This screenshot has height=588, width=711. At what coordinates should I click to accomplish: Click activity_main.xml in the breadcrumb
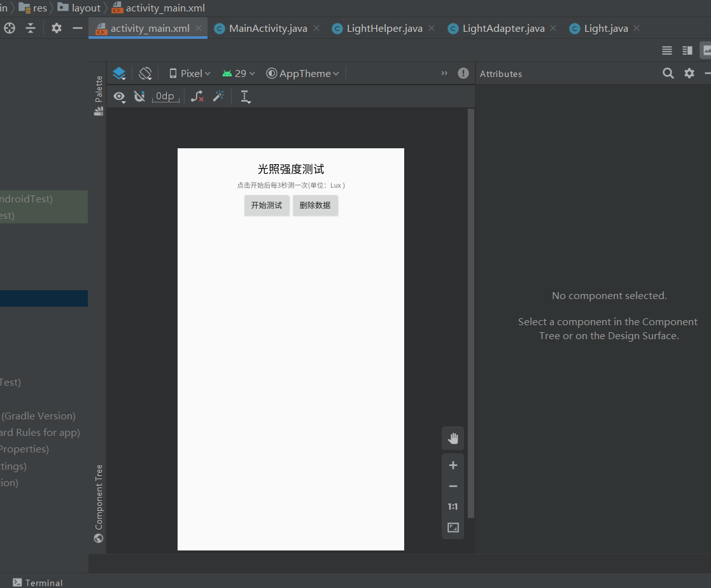coord(158,8)
